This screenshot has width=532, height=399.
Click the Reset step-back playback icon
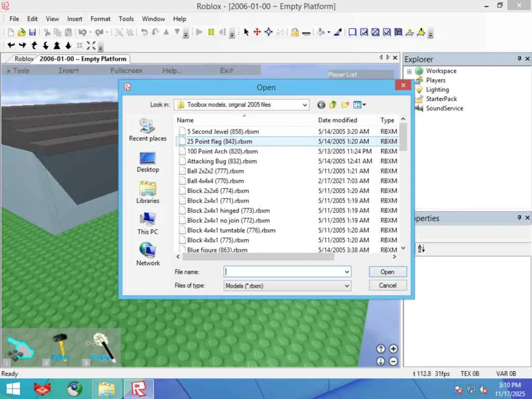coord(222,32)
